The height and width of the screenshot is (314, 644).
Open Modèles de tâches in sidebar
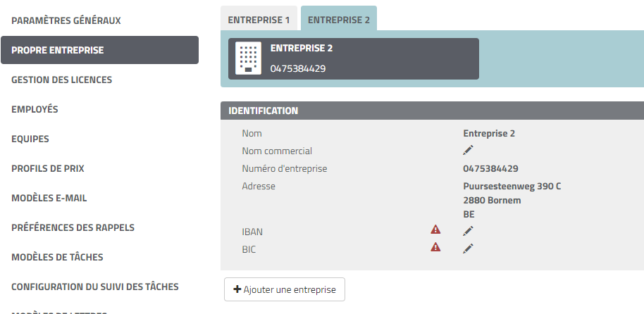click(57, 257)
